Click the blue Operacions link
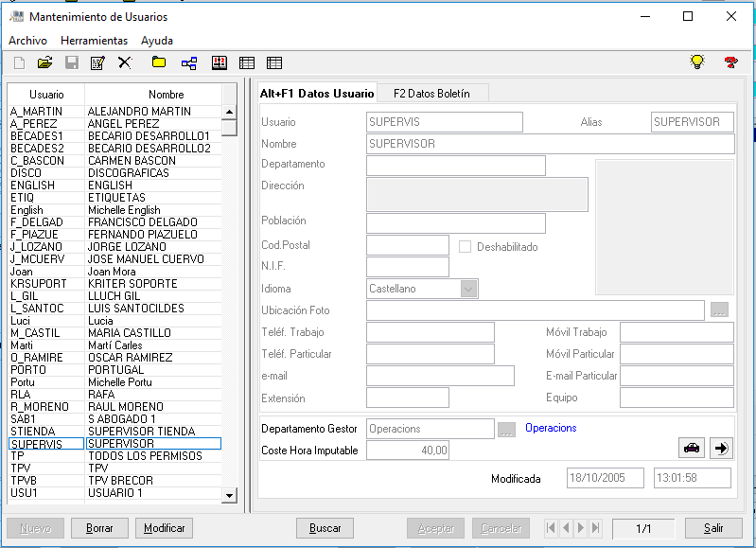This screenshot has height=548, width=756. [x=551, y=428]
